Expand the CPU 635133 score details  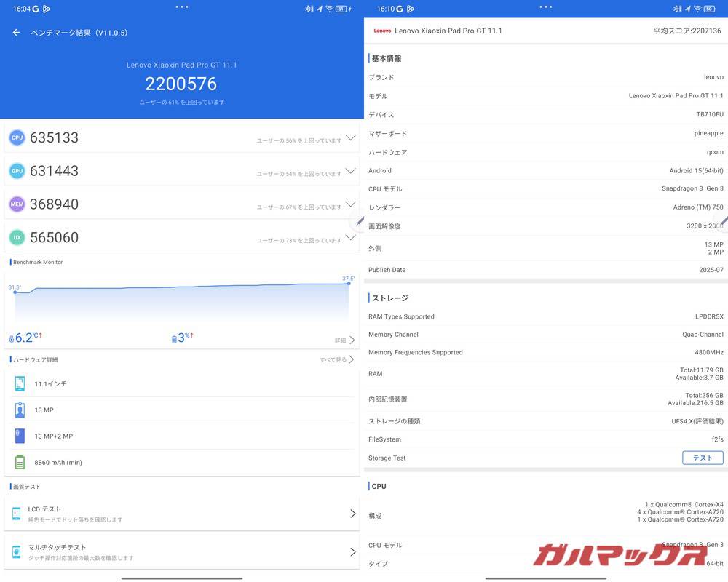(350, 137)
